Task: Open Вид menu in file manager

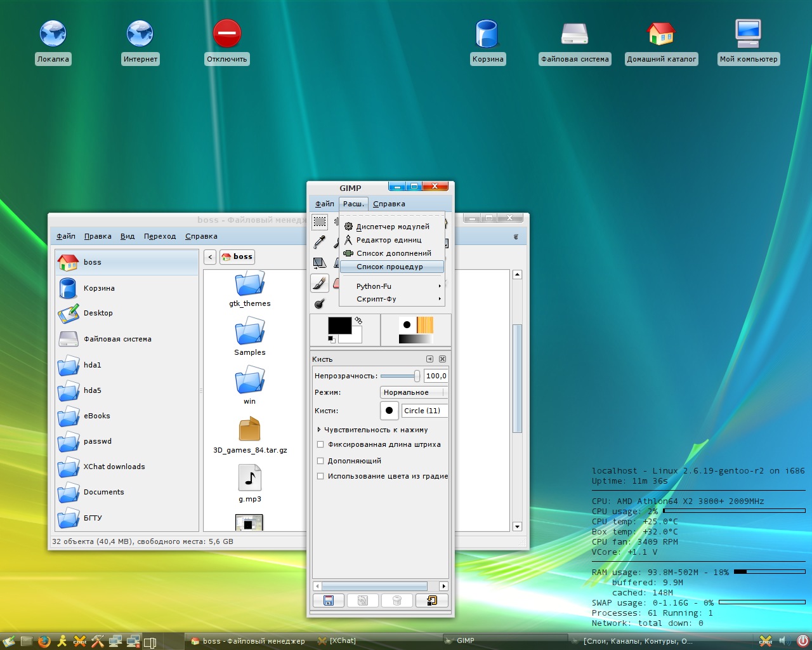Action: pyautogui.click(x=128, y=236)
